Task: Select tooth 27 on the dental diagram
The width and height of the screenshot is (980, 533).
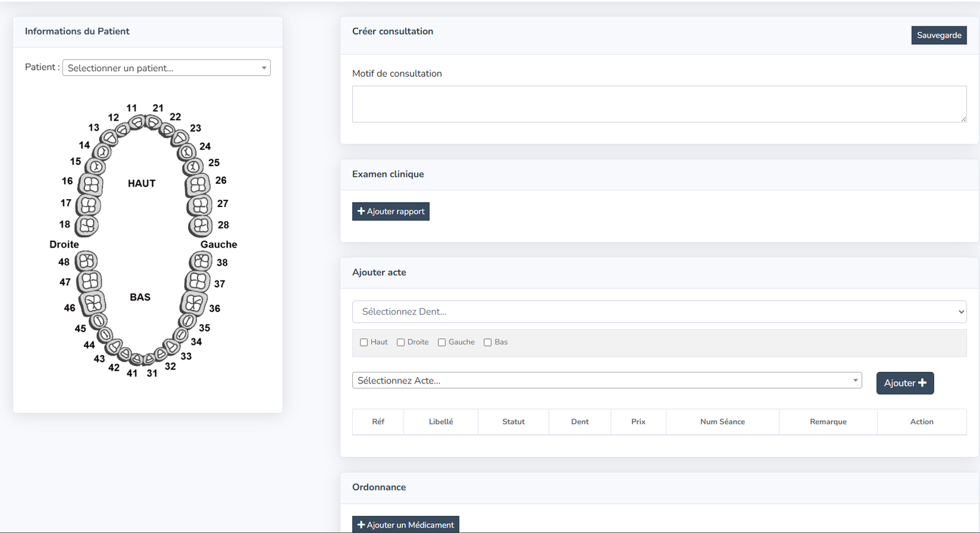Action: click(x=200, y=205)
